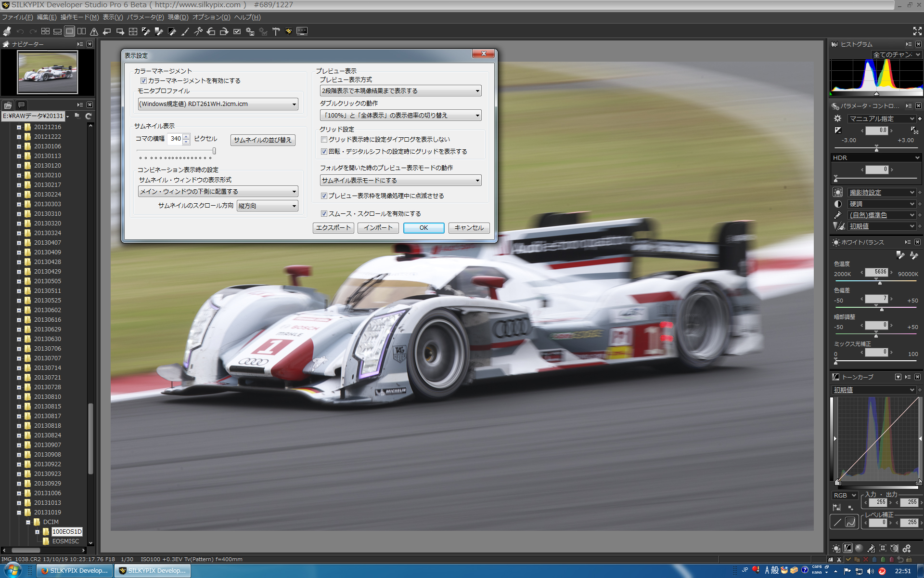Open the white balance fine-adjust icon at bottom
Image resolution: width=924 pixels, height=578 pixels.
coord(836,548)
